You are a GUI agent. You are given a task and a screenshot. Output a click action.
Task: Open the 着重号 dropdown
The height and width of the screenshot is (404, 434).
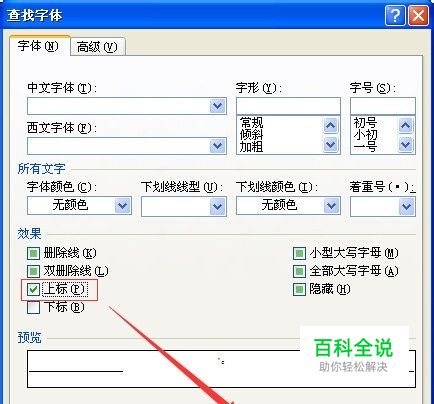tap(407, 207)
